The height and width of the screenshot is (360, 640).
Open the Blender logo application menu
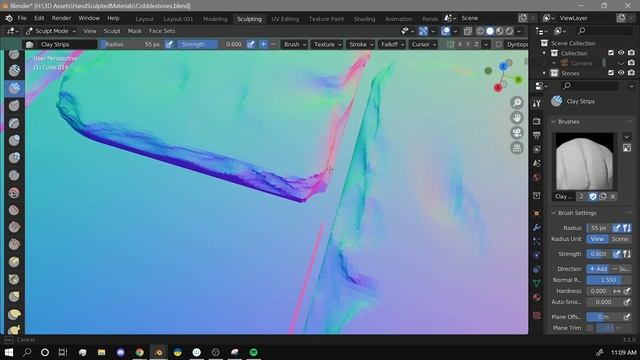[x=9, y=18]
